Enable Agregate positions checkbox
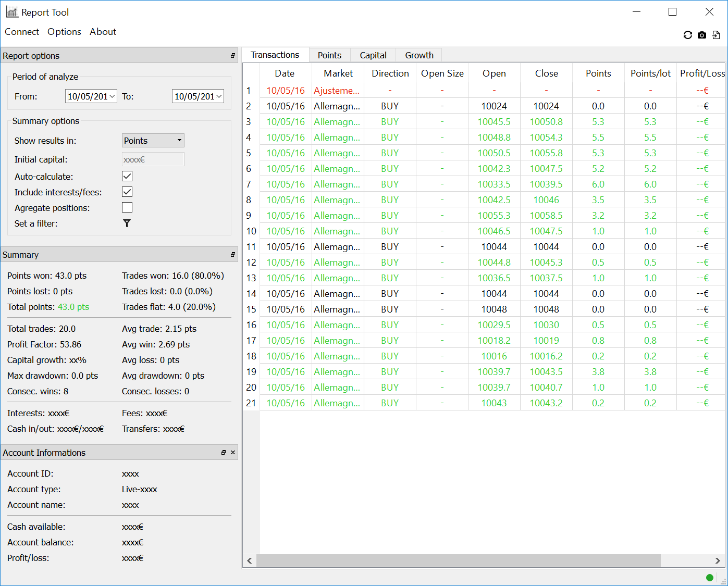This screenshot has width=728, height=586. (127, 207)
